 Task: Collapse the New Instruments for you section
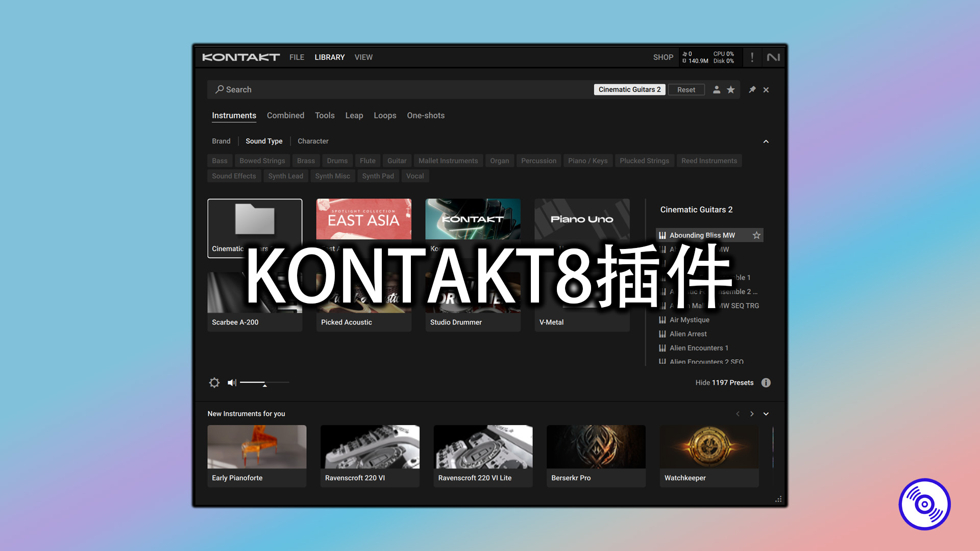(x=766, y=414)
